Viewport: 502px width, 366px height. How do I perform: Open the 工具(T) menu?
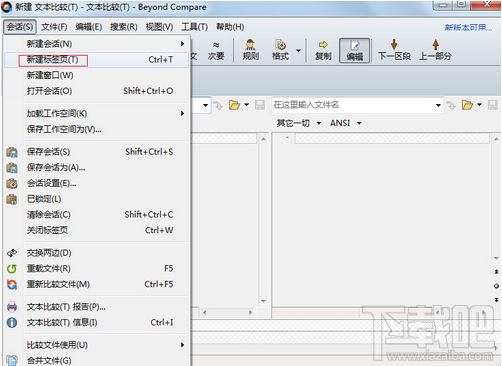tap(195, 27)
